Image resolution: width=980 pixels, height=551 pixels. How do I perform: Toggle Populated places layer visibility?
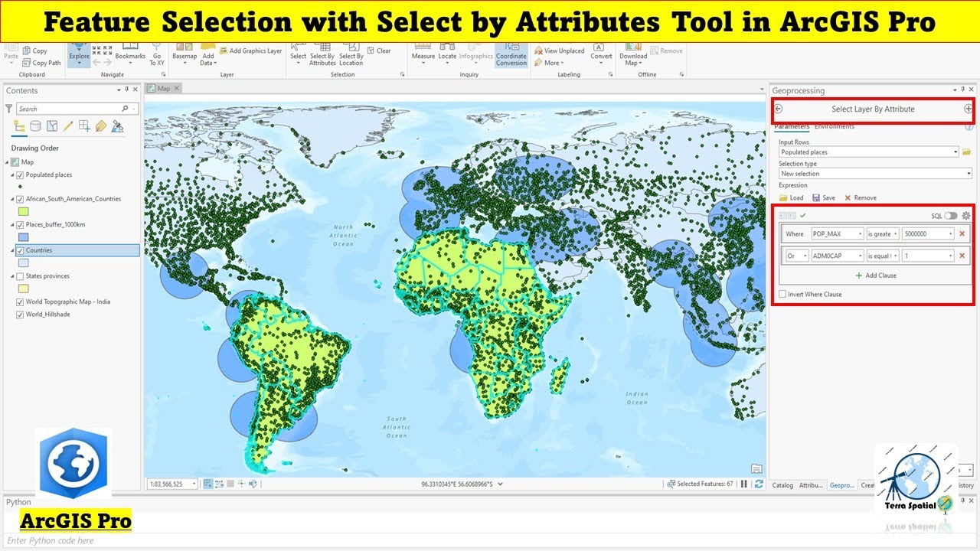click(x=20, y=175)
